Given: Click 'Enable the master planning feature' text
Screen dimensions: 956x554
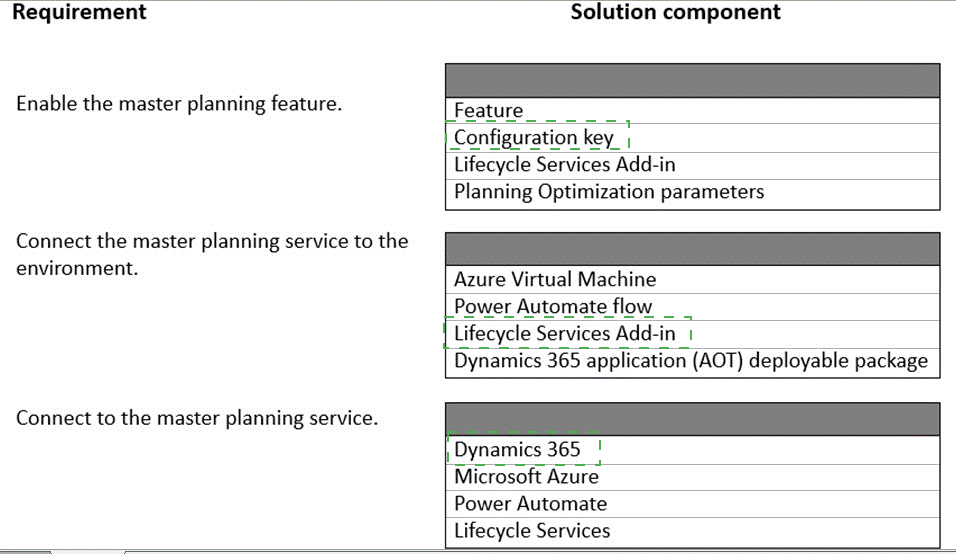Looking at the screenshot, I should coord(179,104).
